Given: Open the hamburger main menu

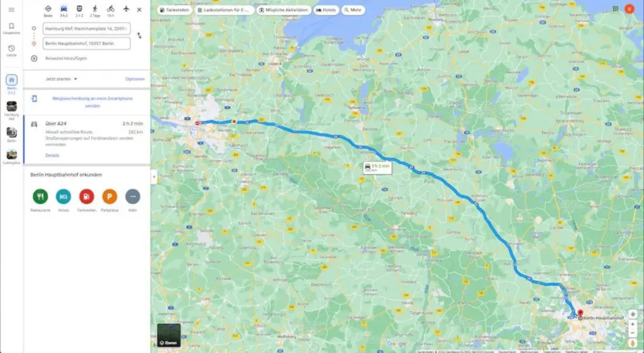Looking at the screenshot, I should coord(11,10).
